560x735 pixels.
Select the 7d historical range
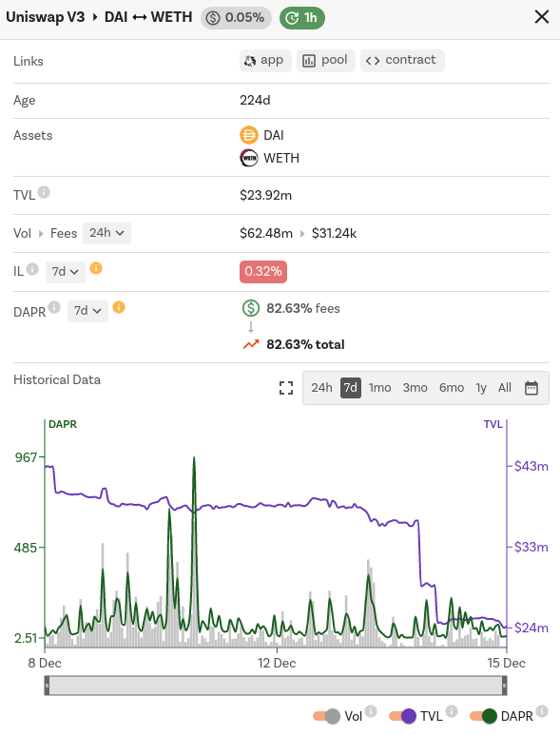tap(351, 388)
